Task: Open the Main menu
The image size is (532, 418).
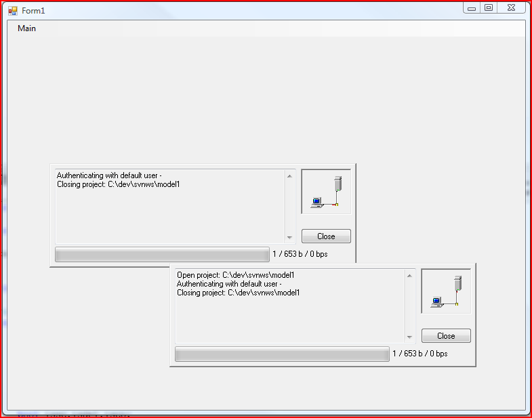Action: [27, 28]
